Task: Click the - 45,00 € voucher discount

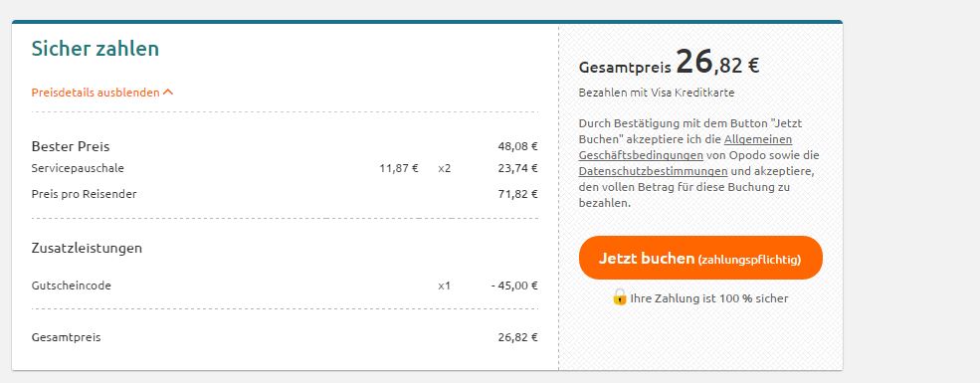Action: pyautogui.click(x=514, y=286)
